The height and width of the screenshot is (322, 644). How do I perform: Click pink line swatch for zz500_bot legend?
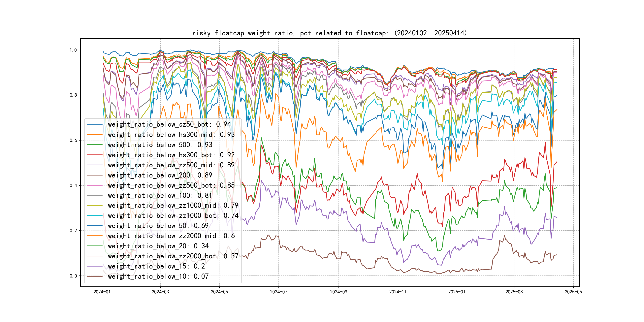[94, 185]
